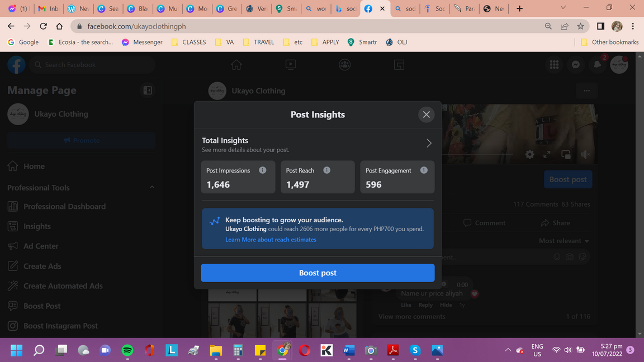Viewport: 644px width, 362px height.
Task: Collapse the Professional Tools section
Action: [152, 187]
